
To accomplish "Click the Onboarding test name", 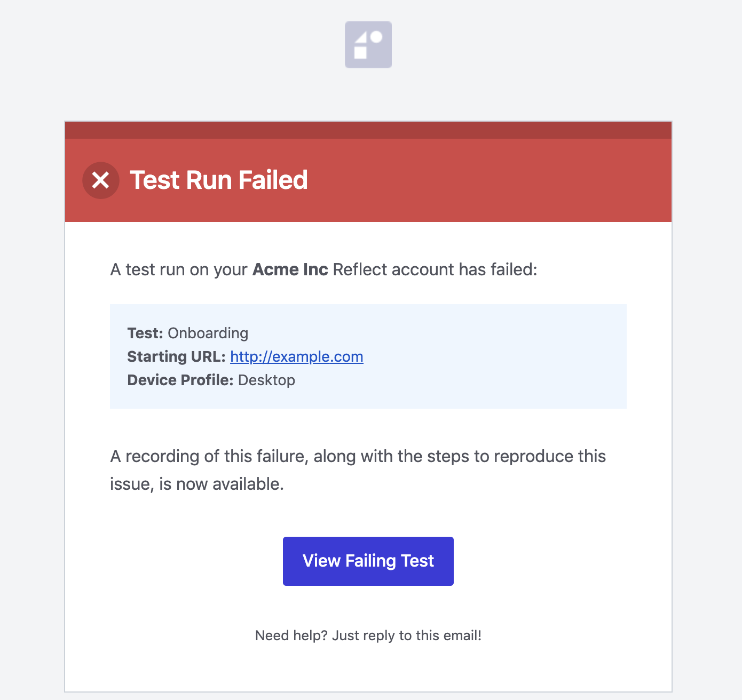I will point(208,333).
